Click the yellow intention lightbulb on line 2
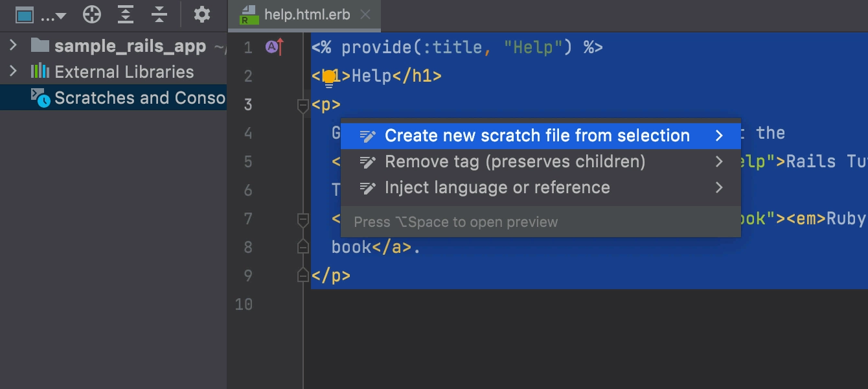868x389 pixels. (x=329, y=78)
